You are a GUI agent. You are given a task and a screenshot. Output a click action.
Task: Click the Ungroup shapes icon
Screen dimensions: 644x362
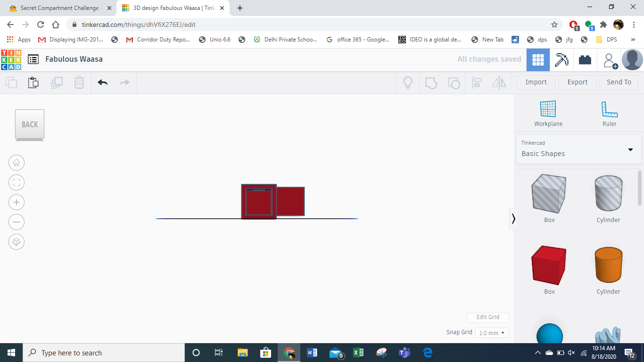(454, 82)
